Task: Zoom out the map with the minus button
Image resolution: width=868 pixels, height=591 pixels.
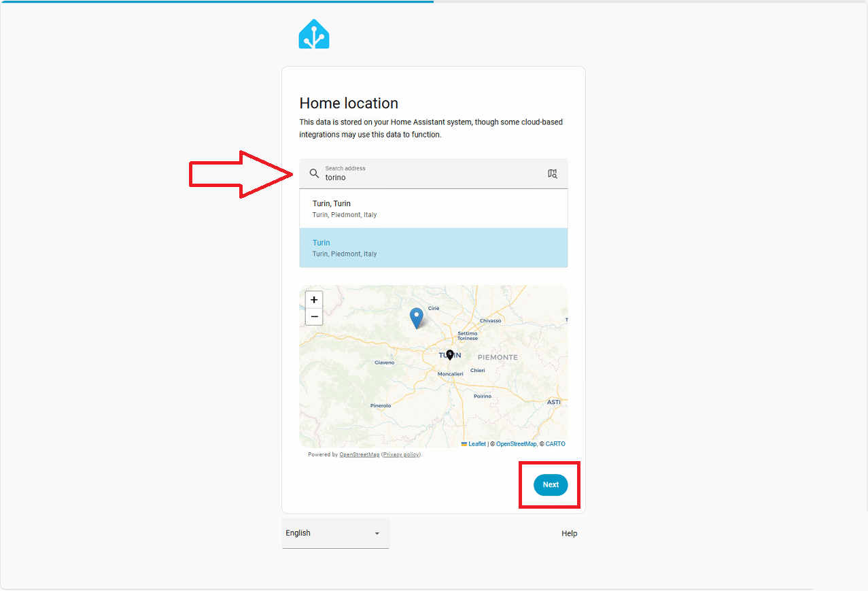Action: pyautogui.click(x=314, y=317)
